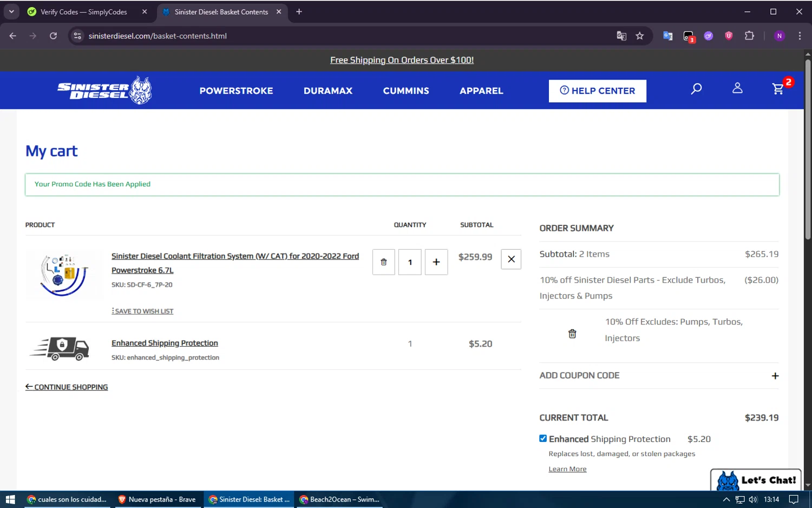This screenshot has height=508, width=812.
Task: Delete the Coolant Filtration System with trash icon
Action: pyautogui.click(x=384, y=262)
